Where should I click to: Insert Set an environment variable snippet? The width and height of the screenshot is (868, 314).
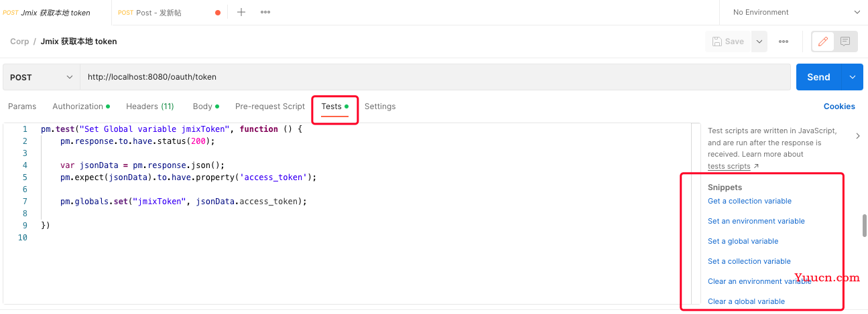(x=756, y=221)
